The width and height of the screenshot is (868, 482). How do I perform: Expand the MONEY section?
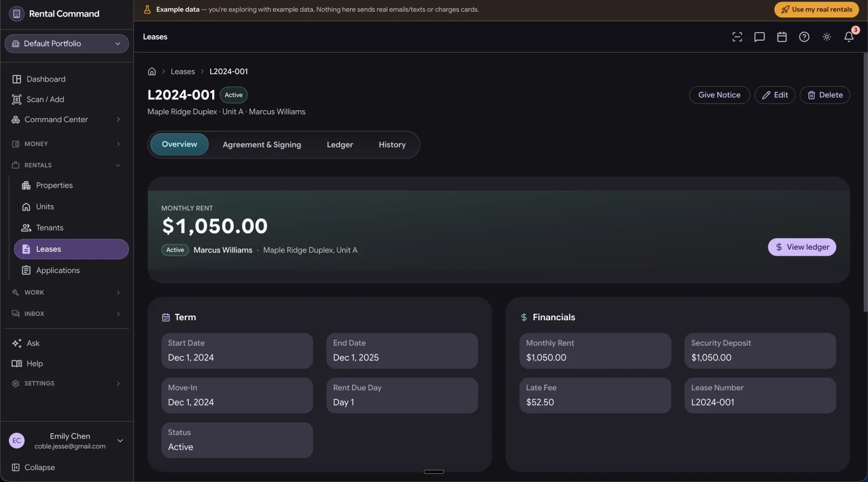coord(66,144)
